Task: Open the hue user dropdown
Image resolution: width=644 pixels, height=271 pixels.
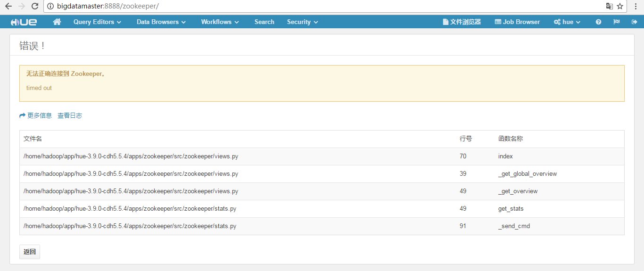Action: click(x=567, y=22)
